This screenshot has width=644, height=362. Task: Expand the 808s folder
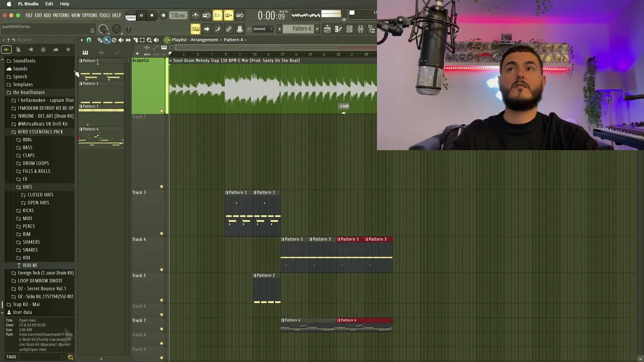coord(27,140)
